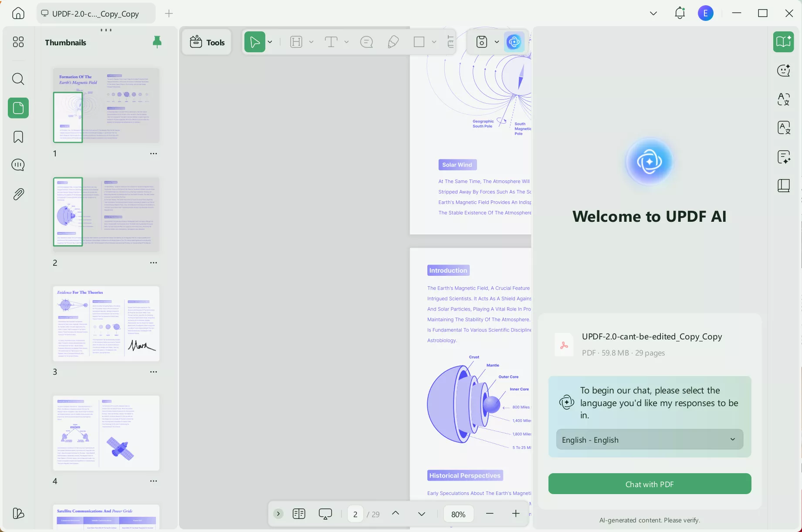This screenshot has width=802, height=532.
Task: Select page 3 thumbnail
Action: [x=106, y=324]
